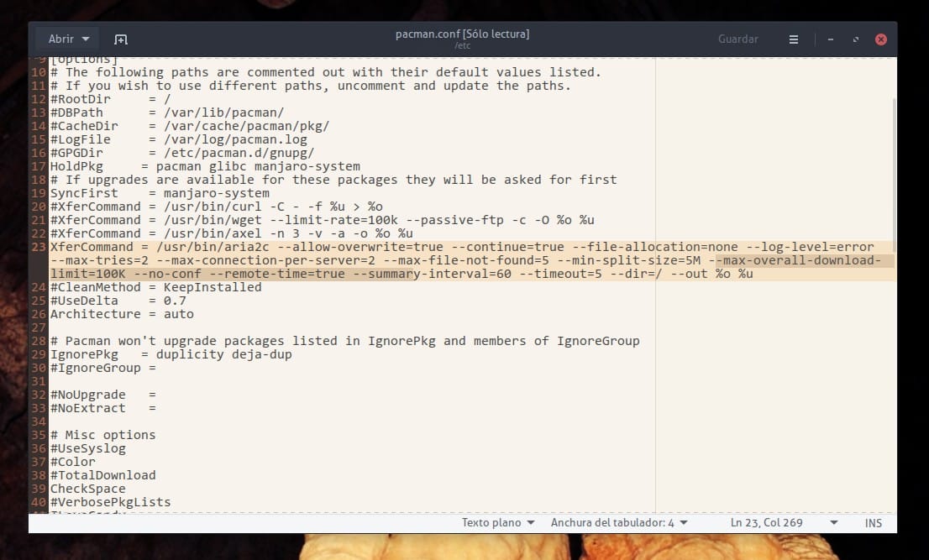This screenshot has width=929, height=560.
Task: Restore or maximize the editor window
Action: click(855, 39)
